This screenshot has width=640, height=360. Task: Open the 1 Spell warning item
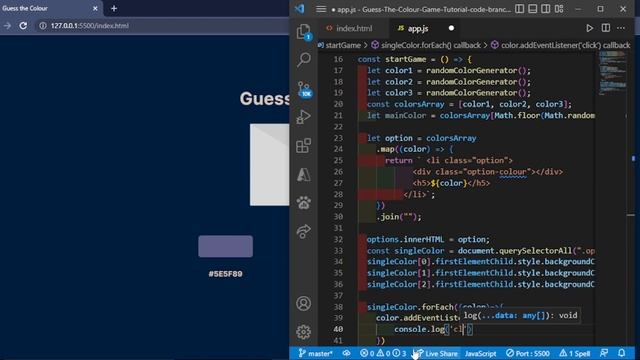(x=575, y=353)
